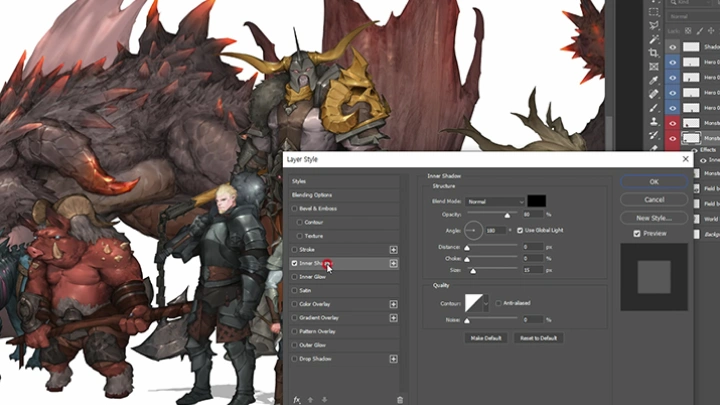Toggle the Use Global Light checkbox
Viewport: 720px width, 405px height.
tap(520, 231)
